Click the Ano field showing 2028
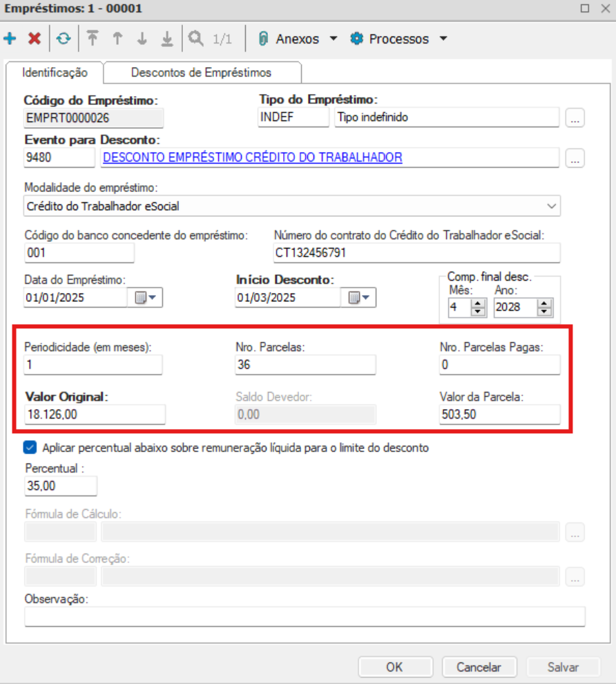616x684 pixels. click(x=516, y=307)
